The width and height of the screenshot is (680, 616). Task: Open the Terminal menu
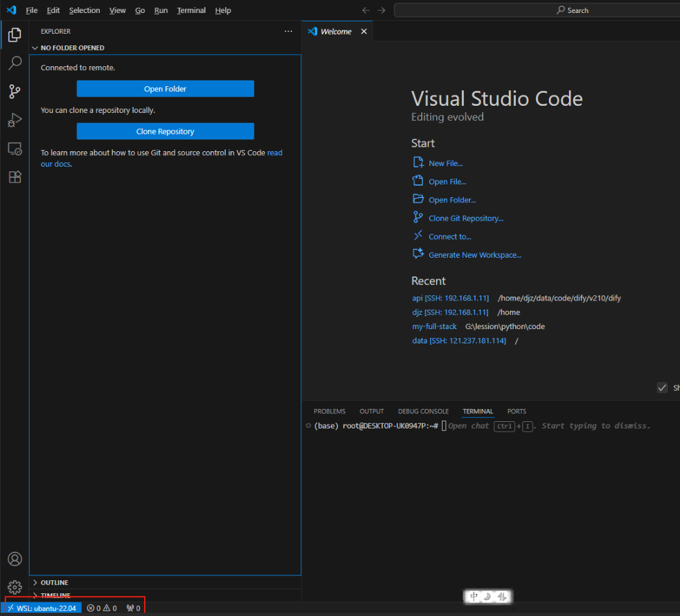click(191, 10)
